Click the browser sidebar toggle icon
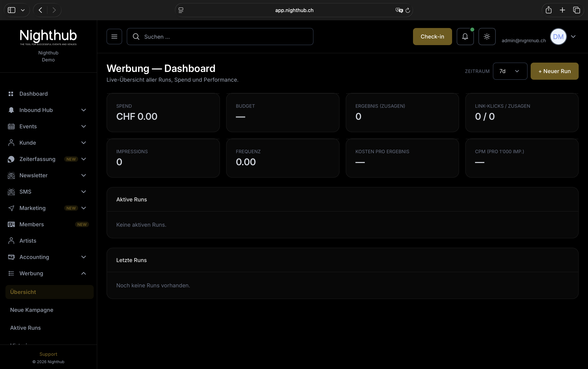The height and width of the screenshot is (369, 588). [11, 10]
